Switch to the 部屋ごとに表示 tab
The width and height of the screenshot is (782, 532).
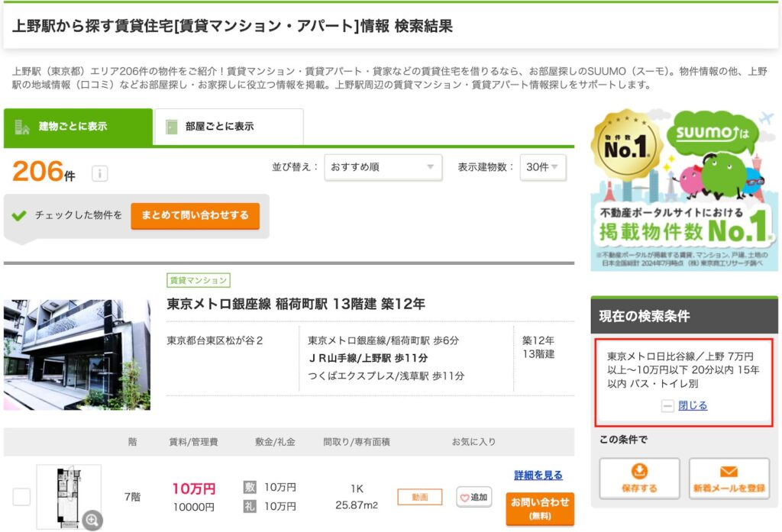[x=228, y=127]
